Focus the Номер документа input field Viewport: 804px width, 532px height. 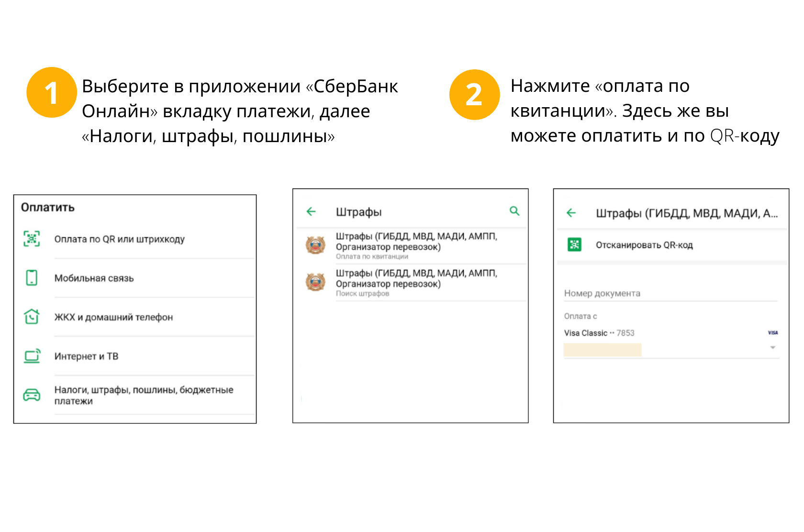coord(671,293)
